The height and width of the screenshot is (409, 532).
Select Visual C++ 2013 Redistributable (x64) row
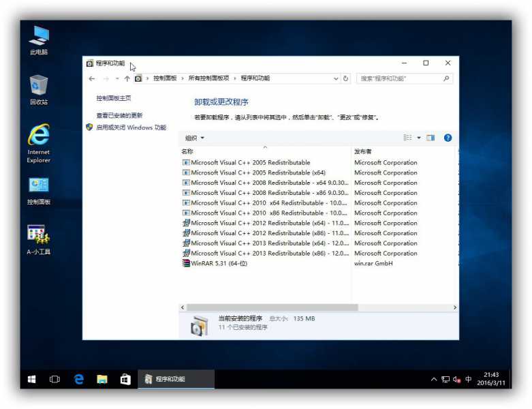coord(266,243)
